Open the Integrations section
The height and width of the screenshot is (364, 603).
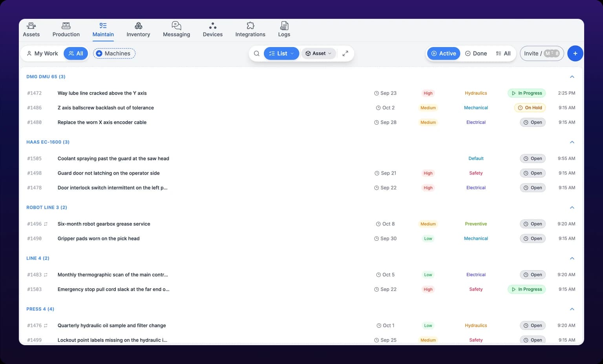250,30
